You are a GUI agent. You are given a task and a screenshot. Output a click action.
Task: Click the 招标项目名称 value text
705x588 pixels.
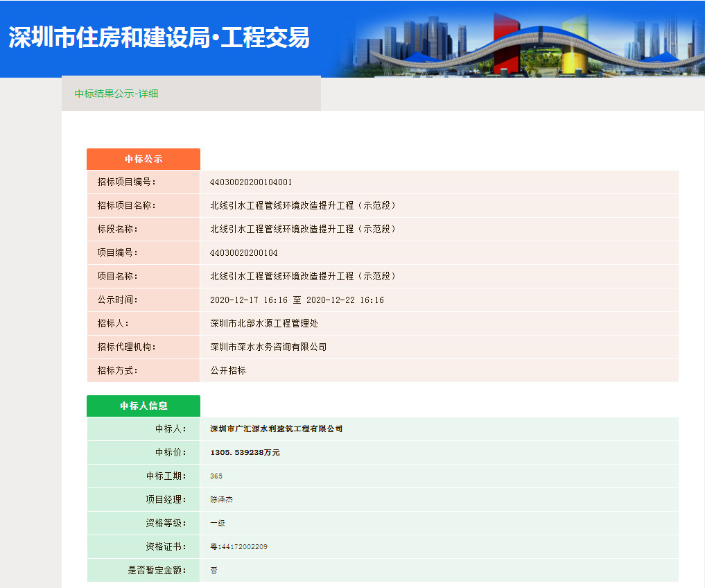coord(304,206)
